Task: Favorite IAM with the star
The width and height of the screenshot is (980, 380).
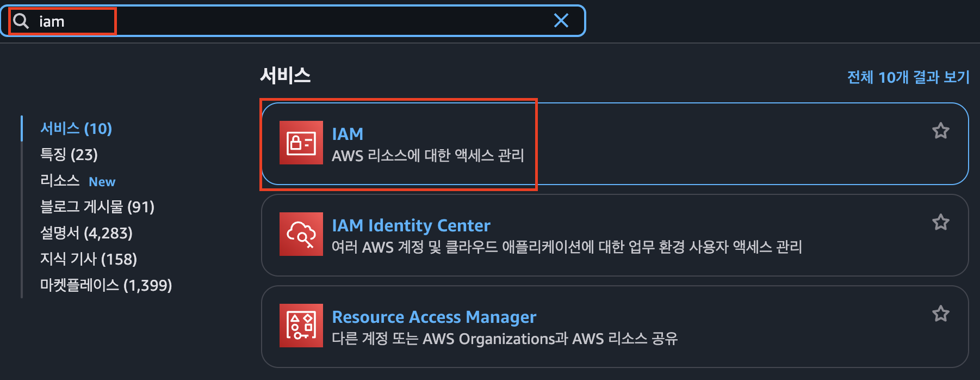Action: [x=940, y=131]
